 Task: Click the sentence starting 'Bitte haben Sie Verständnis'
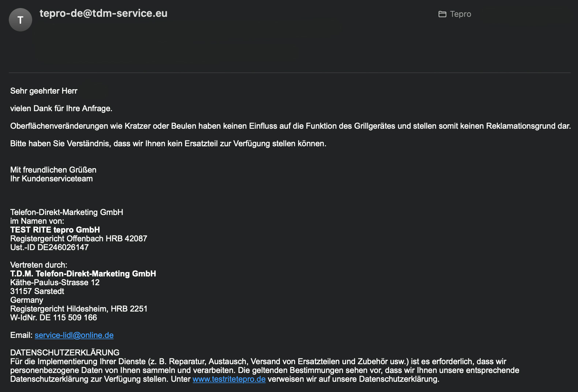pyautogui.click(x=168, y=143)
